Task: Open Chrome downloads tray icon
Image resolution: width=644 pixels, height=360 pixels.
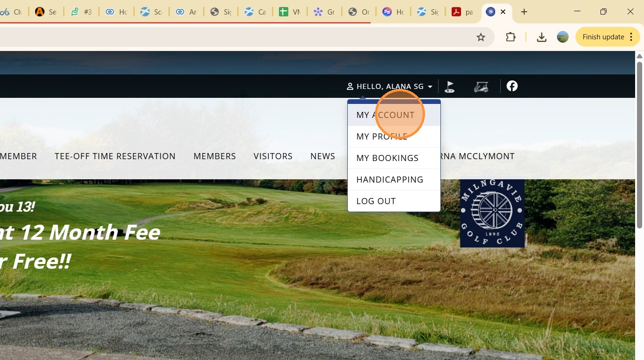Action: pyautogui.click(x=542, y=37)
